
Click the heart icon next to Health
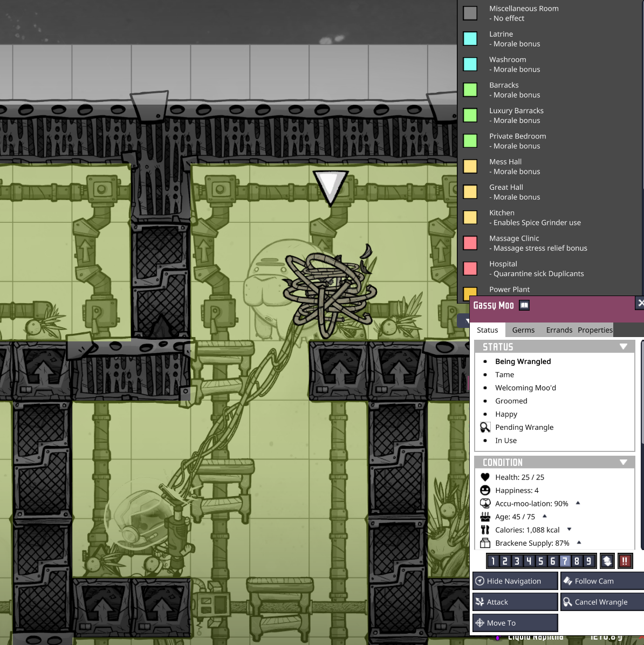point(485,477)
